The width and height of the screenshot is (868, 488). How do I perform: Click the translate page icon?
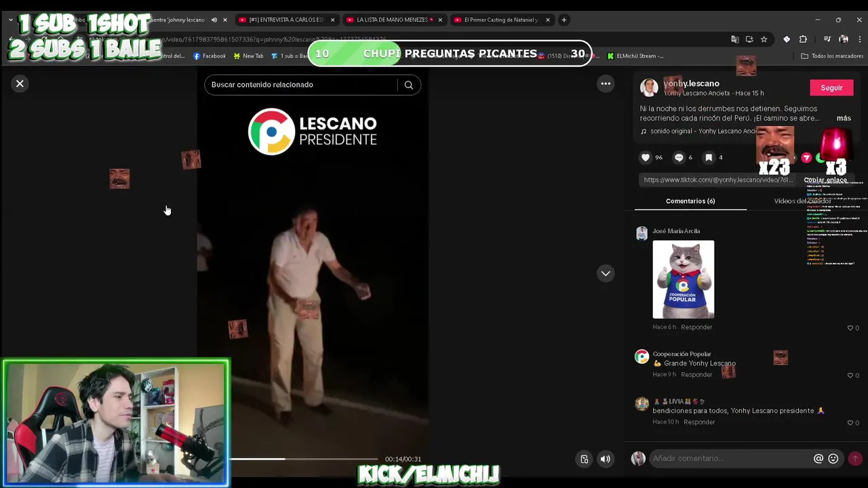tap(734, 39)
